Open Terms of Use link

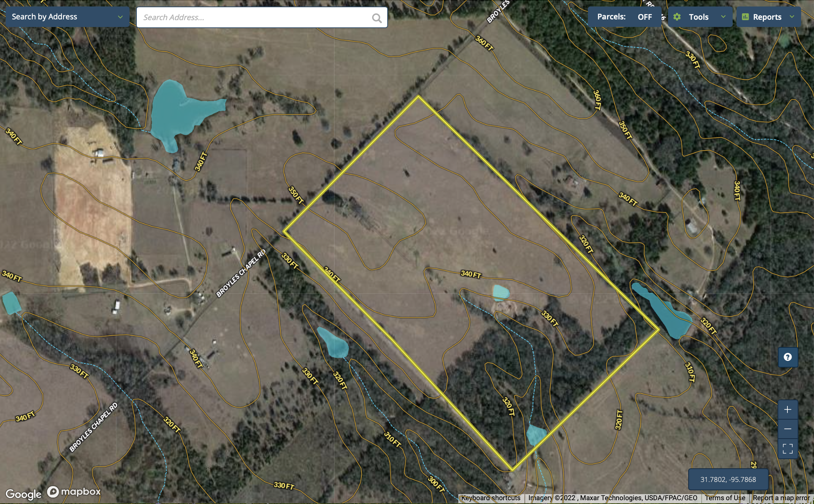click(x=725, y=498)
